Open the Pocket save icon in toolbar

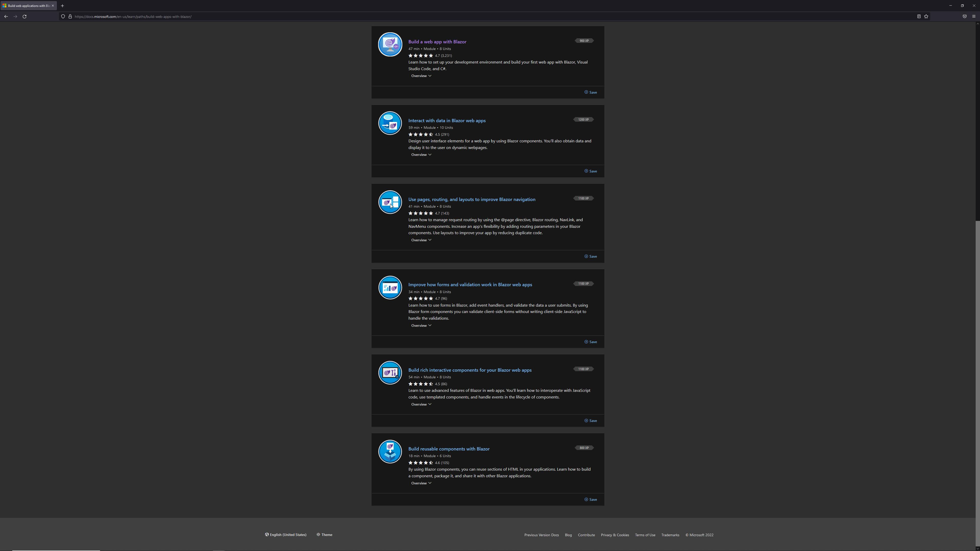click(x=964, y=16)
